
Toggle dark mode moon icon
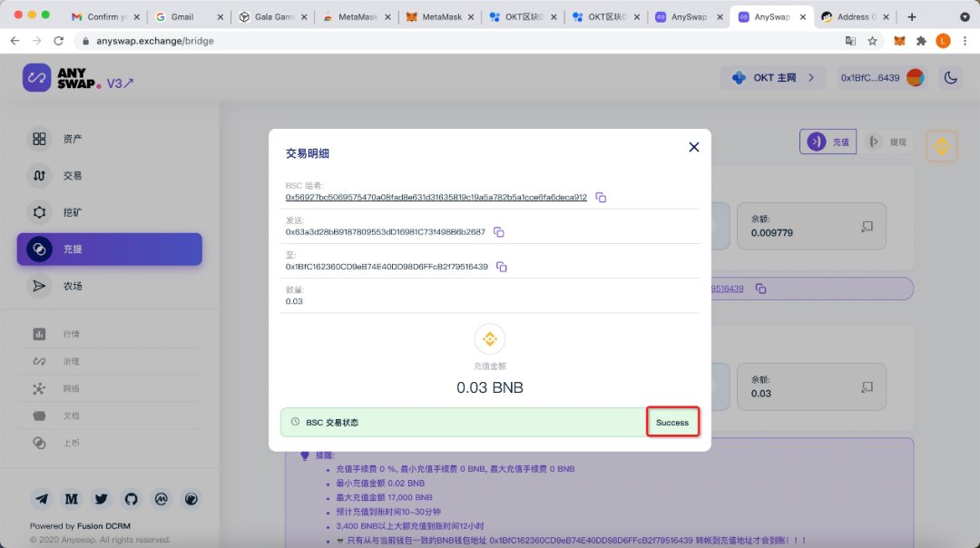pos(951,78)
